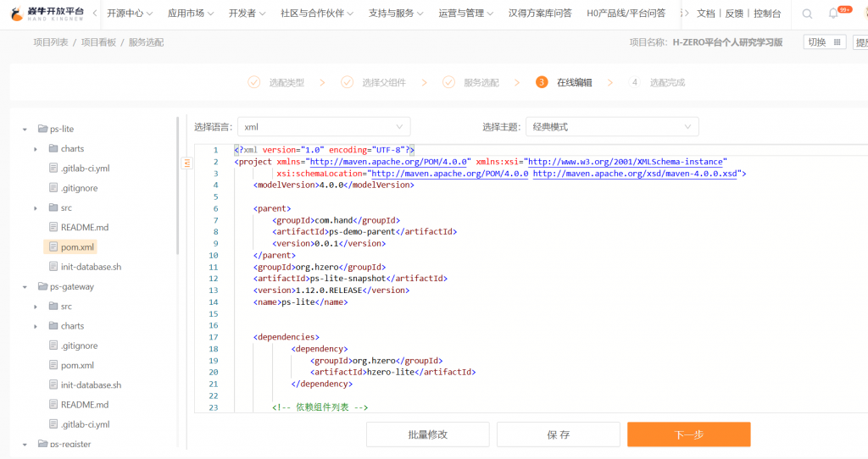Open the 选择语言 xml dropdown
Viewport: 868px width, 459px height.
(324, 127)
